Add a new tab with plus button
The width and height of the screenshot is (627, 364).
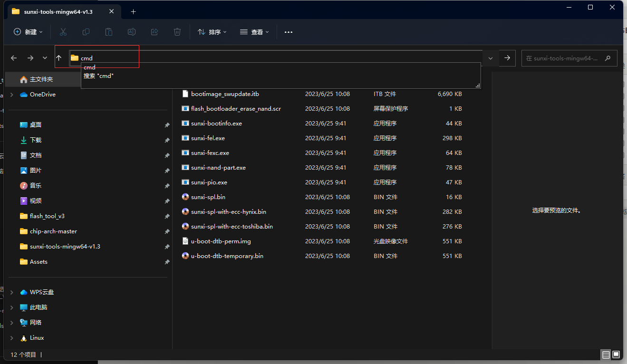tap(133, 11)
